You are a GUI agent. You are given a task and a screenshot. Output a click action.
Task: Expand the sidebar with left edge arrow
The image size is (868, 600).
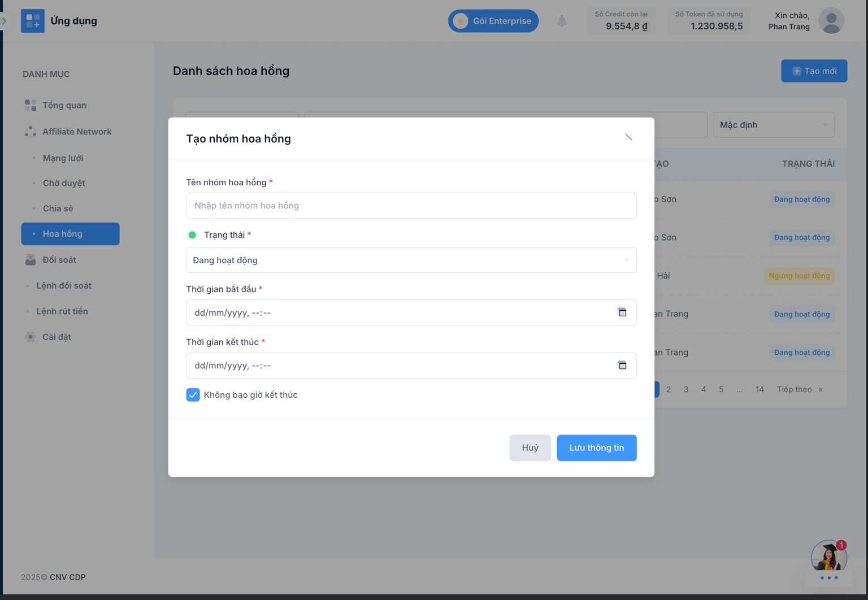[4, 21]
